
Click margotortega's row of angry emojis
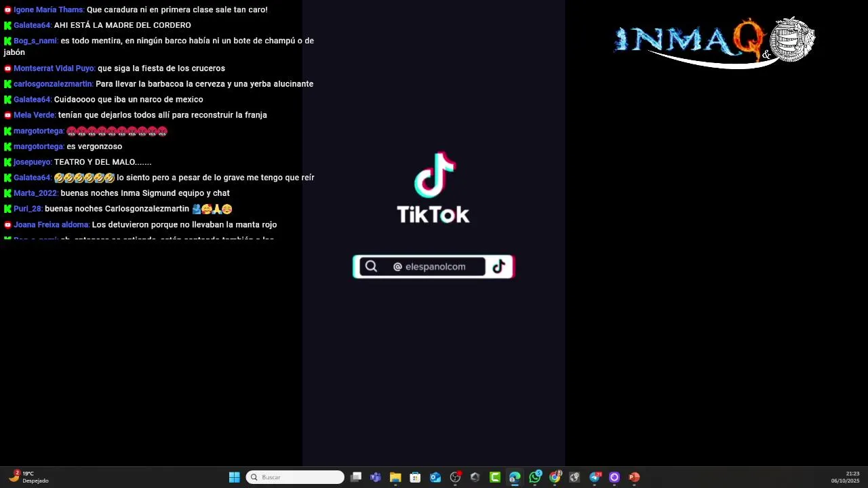tap(117, 131)
